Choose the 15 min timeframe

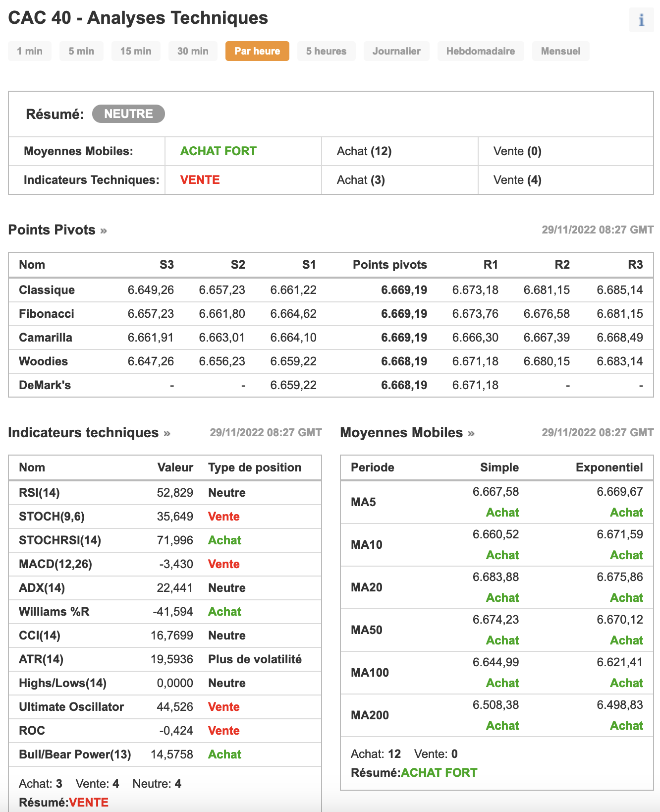(136, 51)
